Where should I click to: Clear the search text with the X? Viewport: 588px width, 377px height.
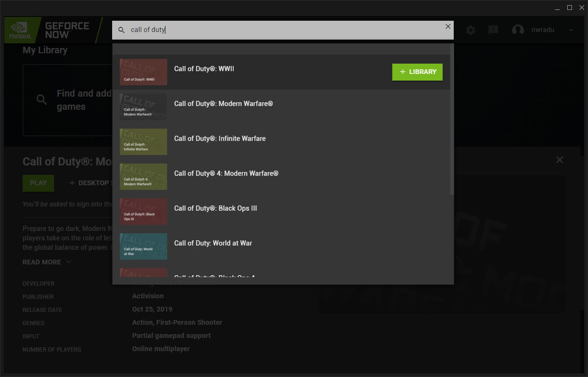(x=448, y=26)
